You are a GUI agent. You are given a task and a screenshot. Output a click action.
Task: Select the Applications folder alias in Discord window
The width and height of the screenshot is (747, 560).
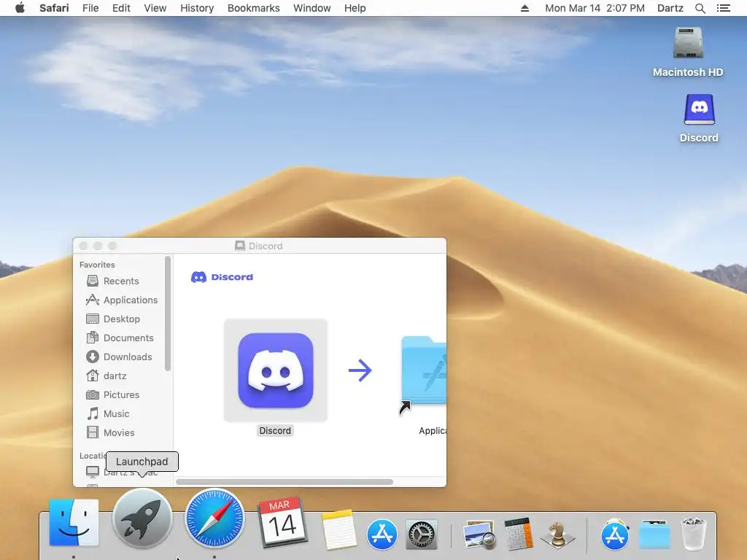click(424, 376)
